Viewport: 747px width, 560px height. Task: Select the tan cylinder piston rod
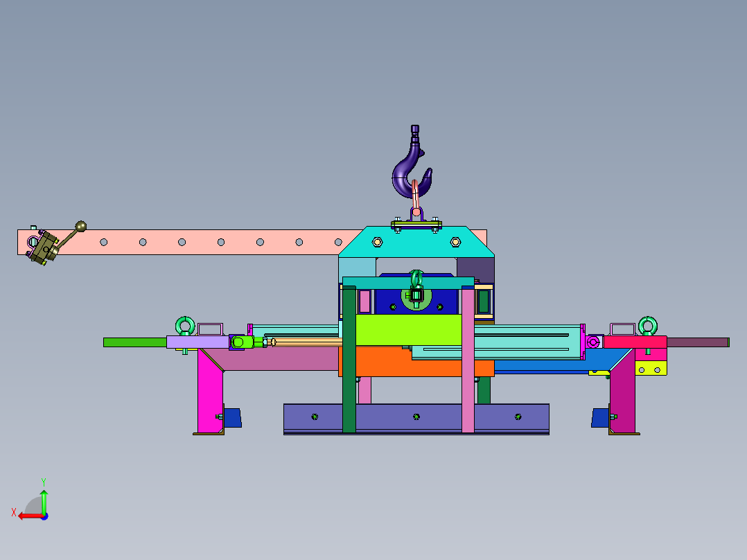click(x=307, y=342)
